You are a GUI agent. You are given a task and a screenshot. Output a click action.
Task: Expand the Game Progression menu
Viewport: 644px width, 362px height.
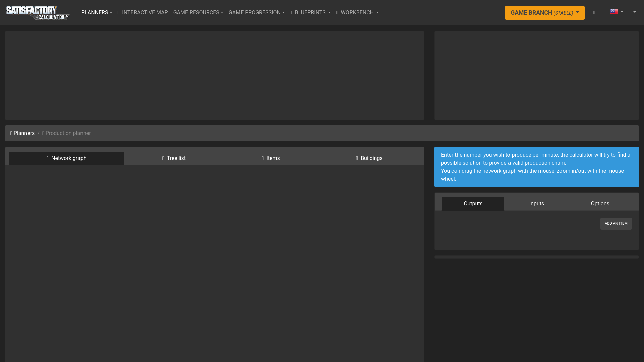point(257,13)
